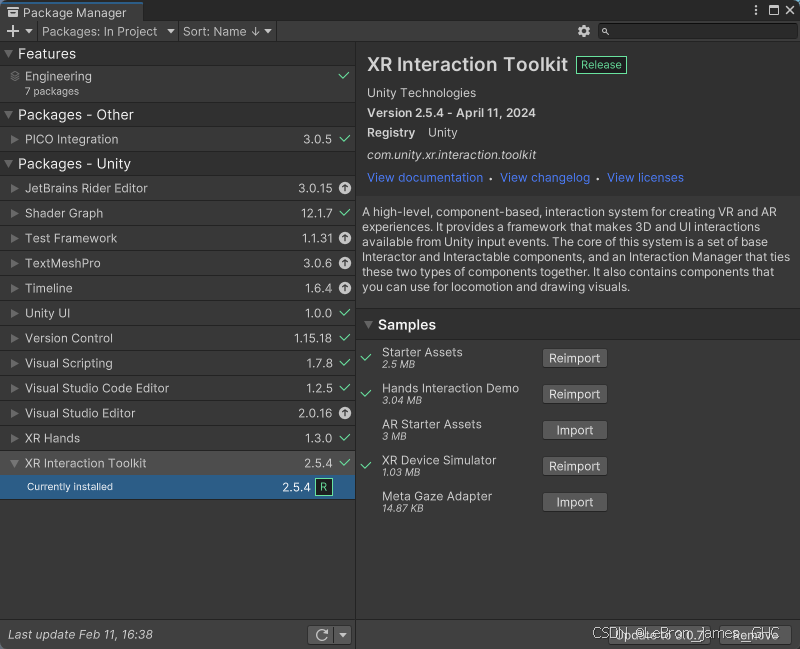Click the add package (+) icon
Viewport: 800px width, 649px height.
(x=12, y=31)
